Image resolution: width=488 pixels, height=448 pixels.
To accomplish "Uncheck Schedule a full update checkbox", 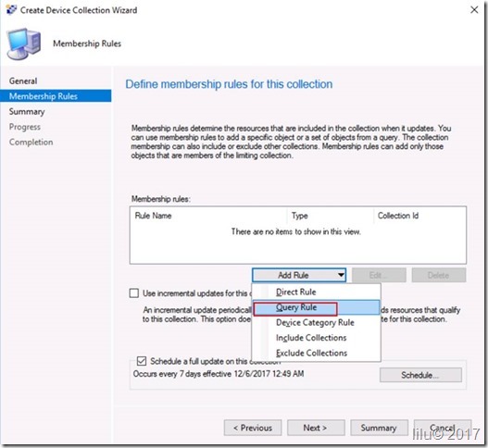I will [142, 361].
